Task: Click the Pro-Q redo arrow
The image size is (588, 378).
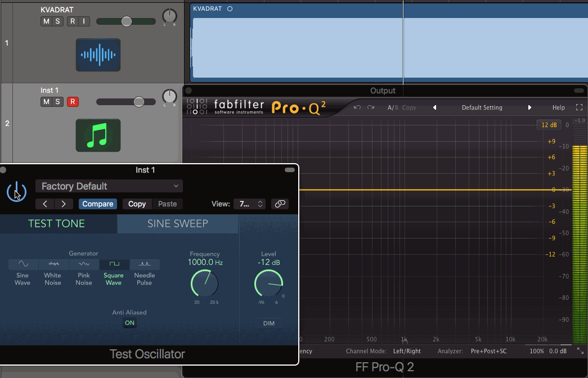Action: coord(371,107)
